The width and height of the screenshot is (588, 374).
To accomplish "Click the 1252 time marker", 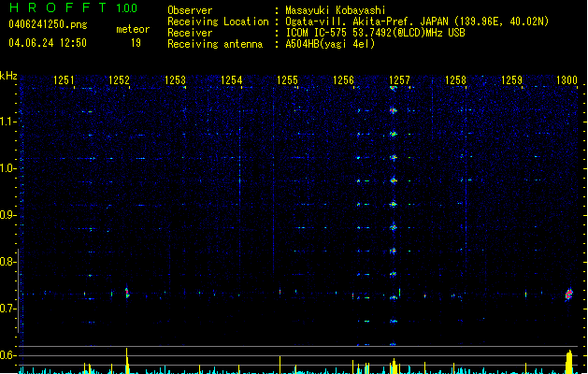I will (119, 79).
